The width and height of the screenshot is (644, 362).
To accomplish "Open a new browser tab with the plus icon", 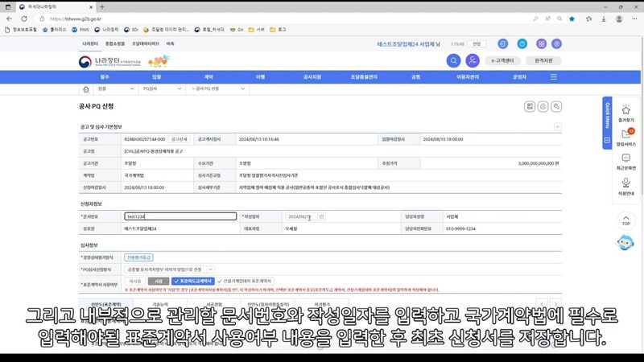I will (102, 7).
